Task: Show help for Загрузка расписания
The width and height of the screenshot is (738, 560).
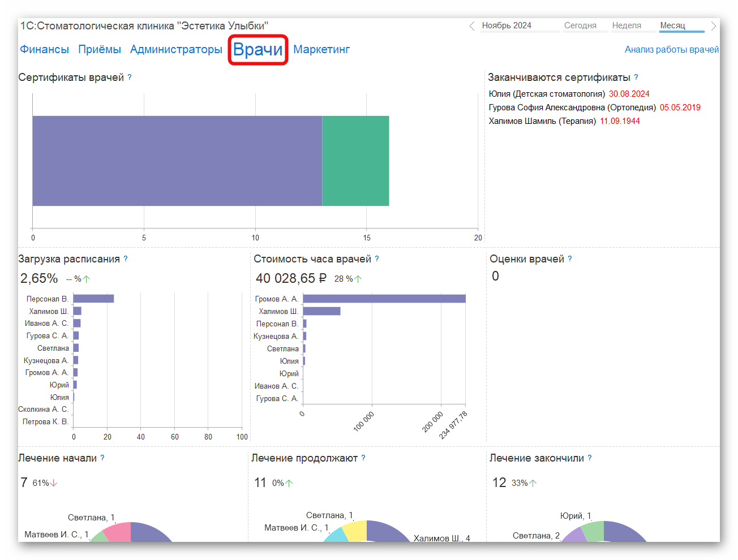Action: (126, 259)
